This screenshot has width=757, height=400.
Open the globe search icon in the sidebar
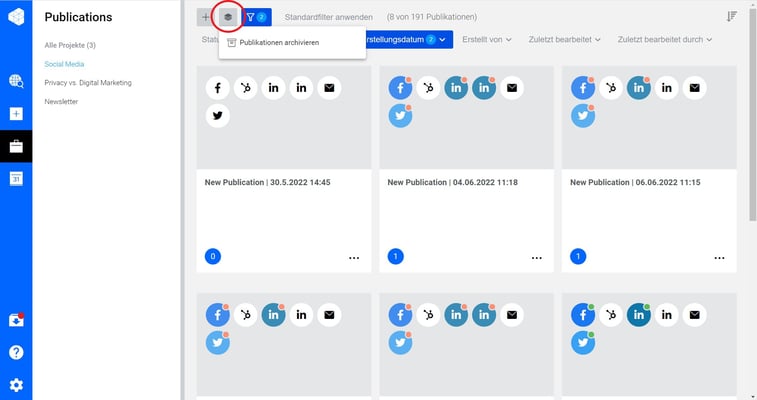click(16, 81)
